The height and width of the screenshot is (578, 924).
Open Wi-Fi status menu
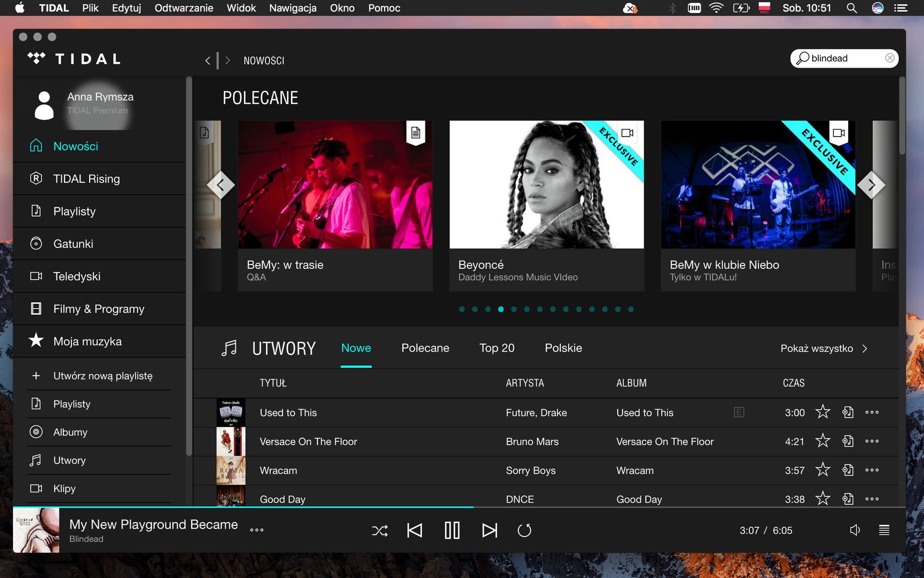pos(716,8)
